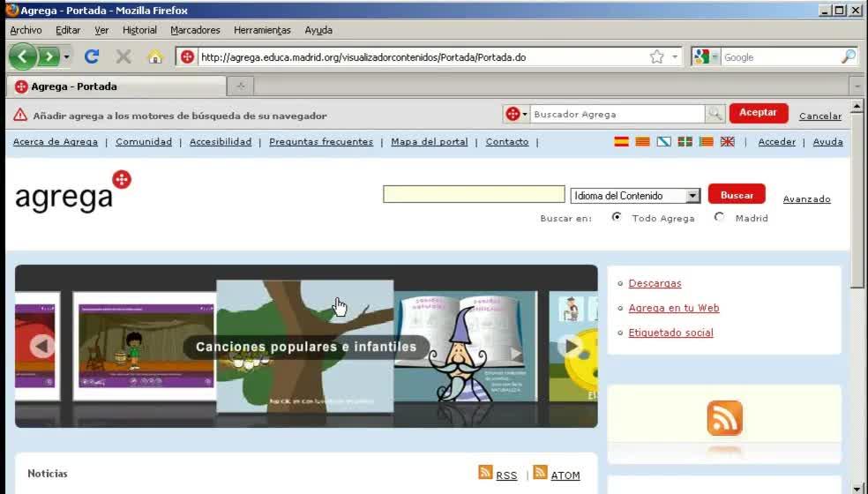
Task: Switch language with the Basque flag
Action: tap(685, 142)
